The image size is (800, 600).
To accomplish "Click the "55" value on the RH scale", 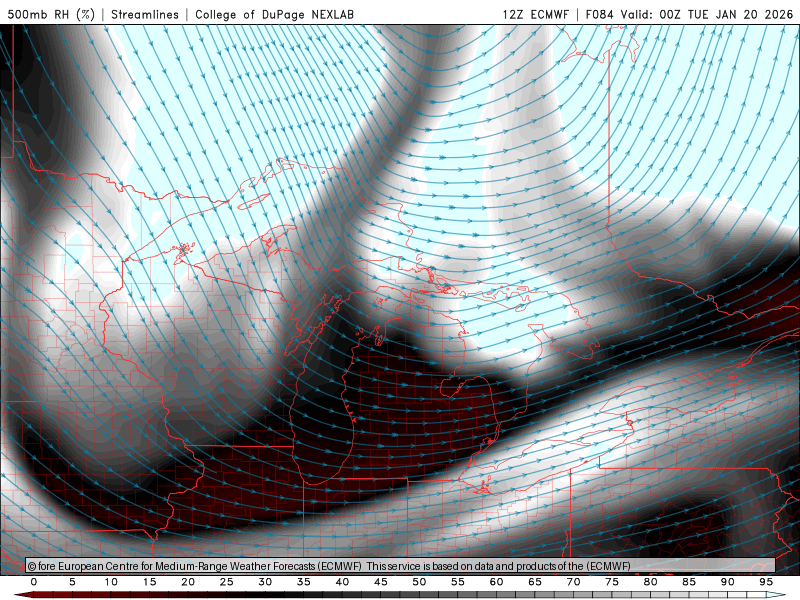I will (x=458, y=582).
